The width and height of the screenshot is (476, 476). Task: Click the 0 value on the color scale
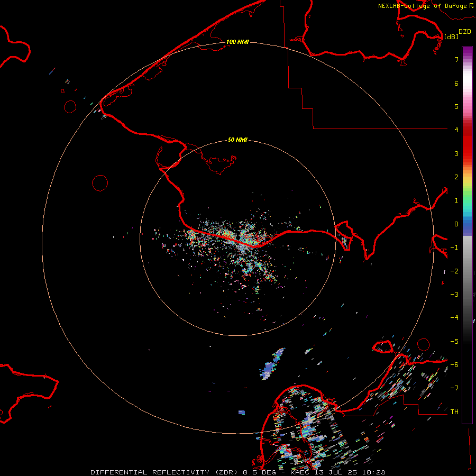(x=456, y=224)
